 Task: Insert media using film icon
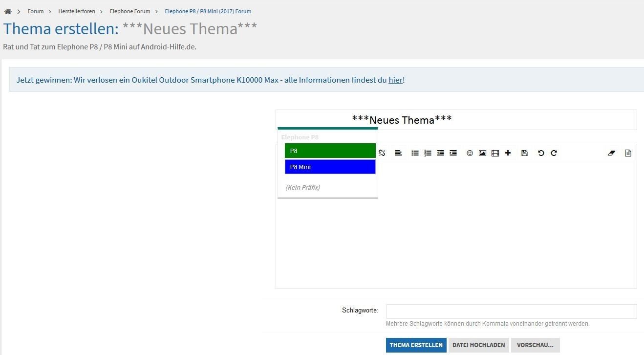click(x=495, y=153)
